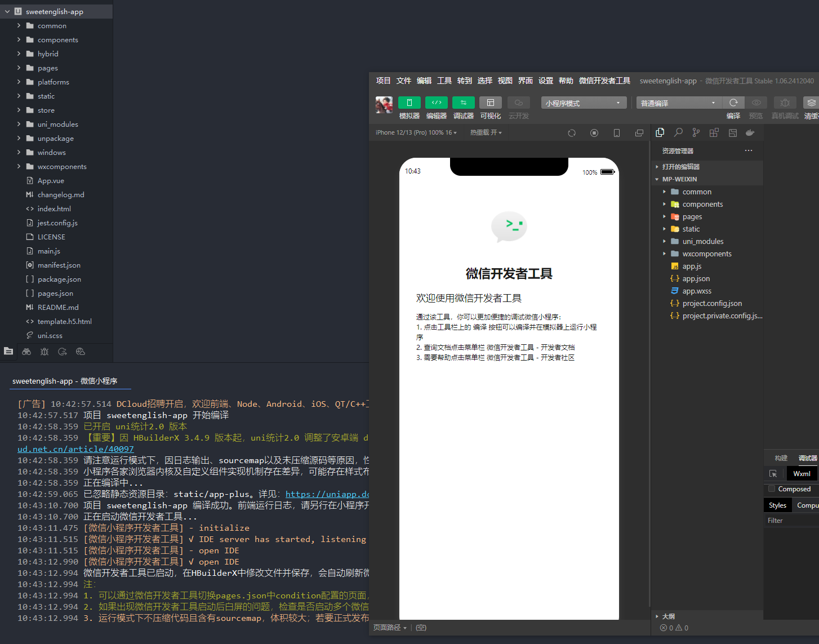Viewport: 819px width, 644px height.
Task: Open the 视图 menu
Action: 505,81
